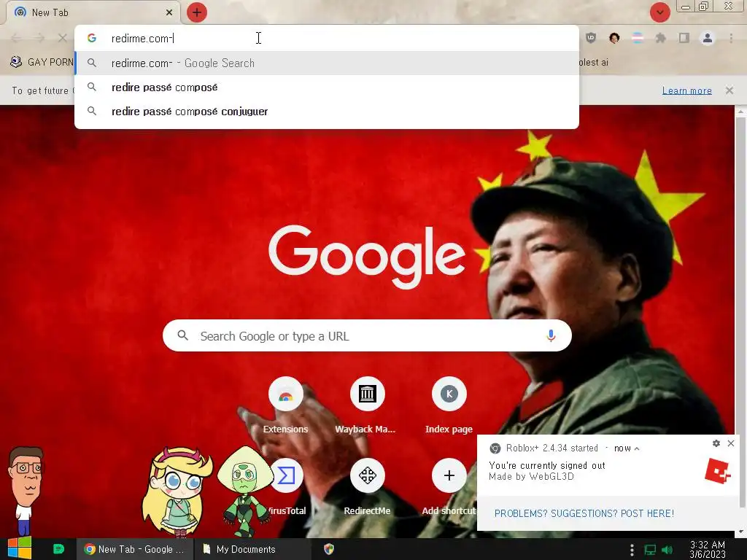Show hidden tray icons via three dots
Image resolution: width=747 pixels, height=560 pixels.
click(632, 550)
